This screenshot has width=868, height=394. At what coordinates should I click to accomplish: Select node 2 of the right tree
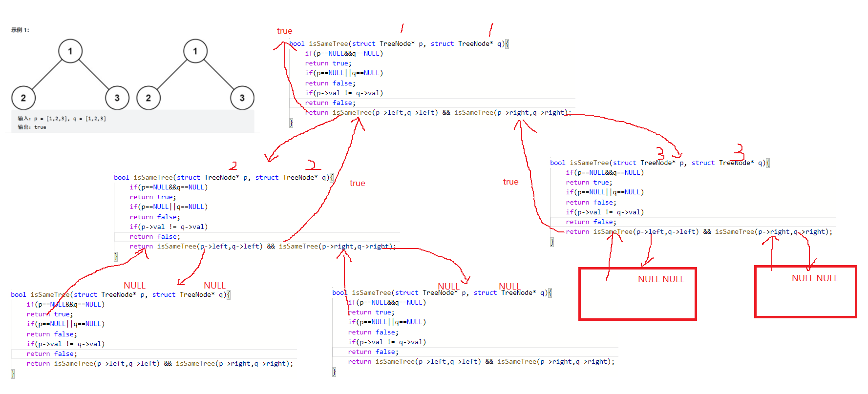tap(148, 98)
